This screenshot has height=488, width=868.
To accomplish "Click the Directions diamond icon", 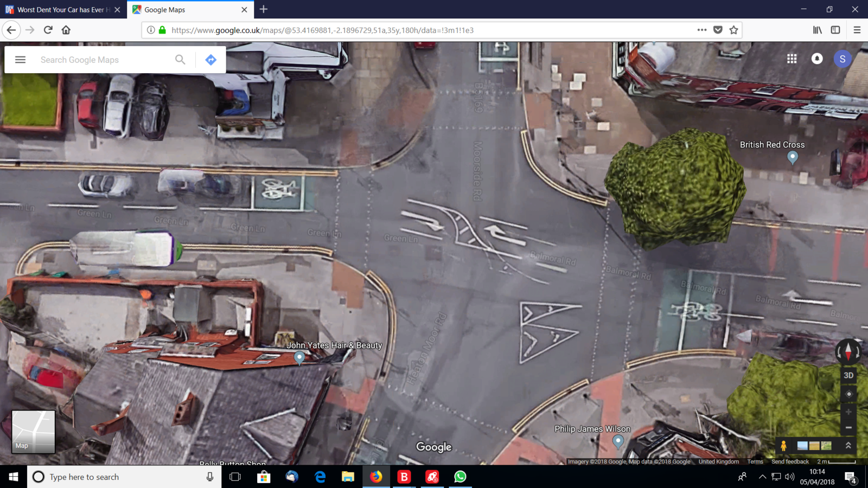I will tap(211, 60).
